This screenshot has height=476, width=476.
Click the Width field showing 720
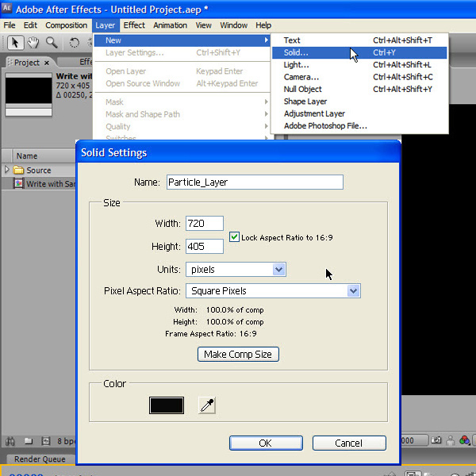click(205, 224)
